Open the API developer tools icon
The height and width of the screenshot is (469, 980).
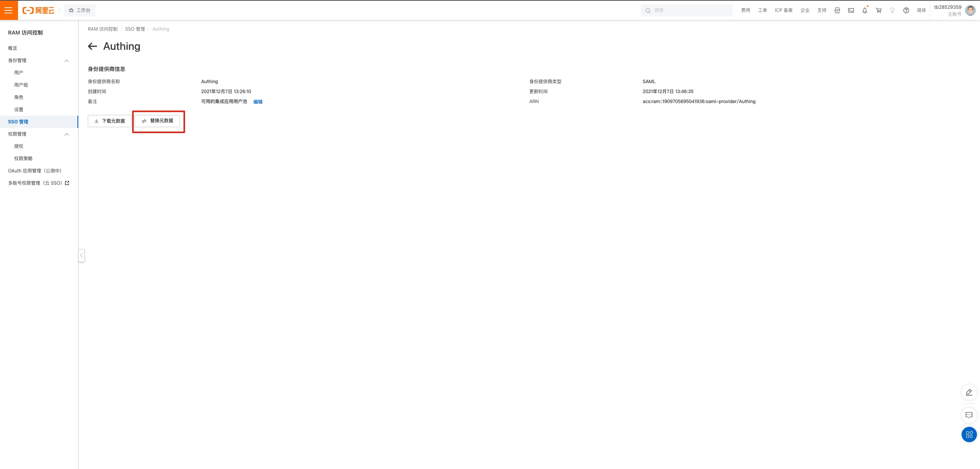pos(837,10)
